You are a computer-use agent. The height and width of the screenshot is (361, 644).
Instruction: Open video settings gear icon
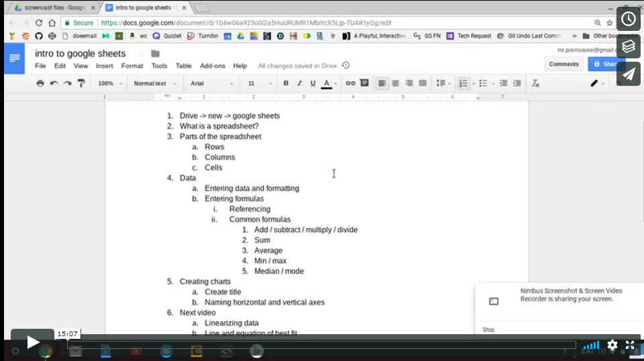pos(612,345)
